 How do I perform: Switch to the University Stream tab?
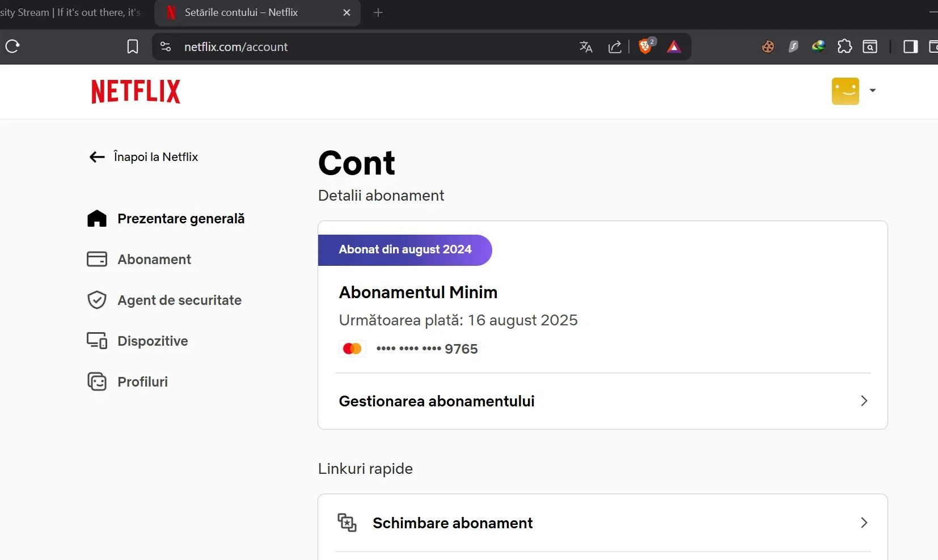click(70, 12)
